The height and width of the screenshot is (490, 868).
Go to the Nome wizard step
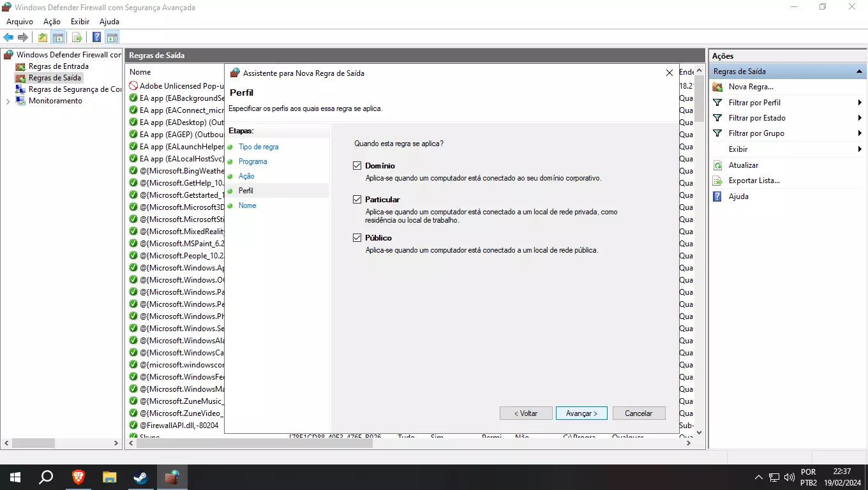pos(248,205)
